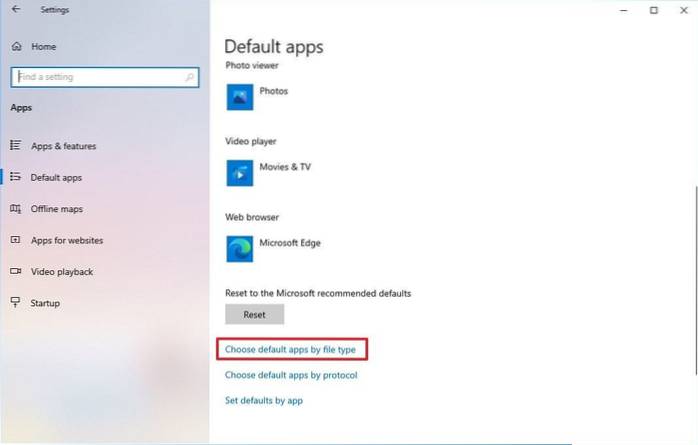The height and width of the screenshot is (445, 698).
Task: Click the search magnifier icon
Action: click(189, 77)
